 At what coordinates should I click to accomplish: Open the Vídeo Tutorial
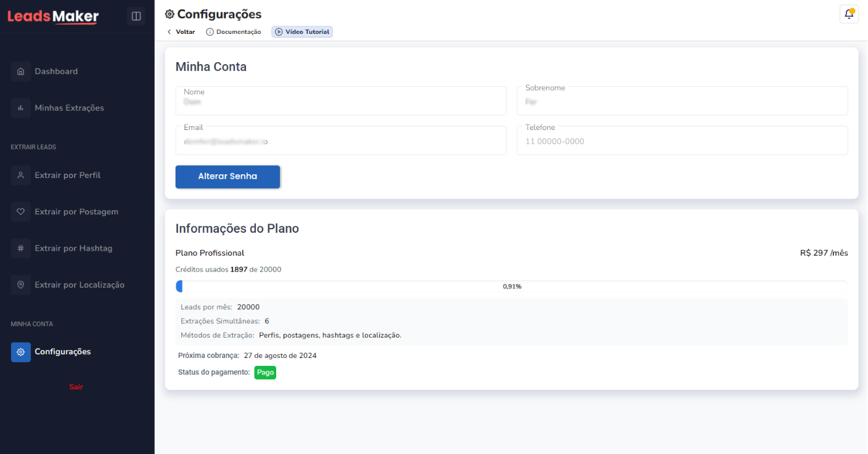pyautogui.click(x=301, y=31)
